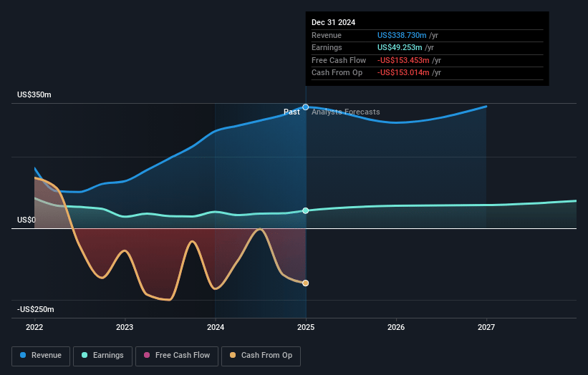Click the -US$153.014m cash from op value
This screenshot has width=588, height=375.
[403, 73]
